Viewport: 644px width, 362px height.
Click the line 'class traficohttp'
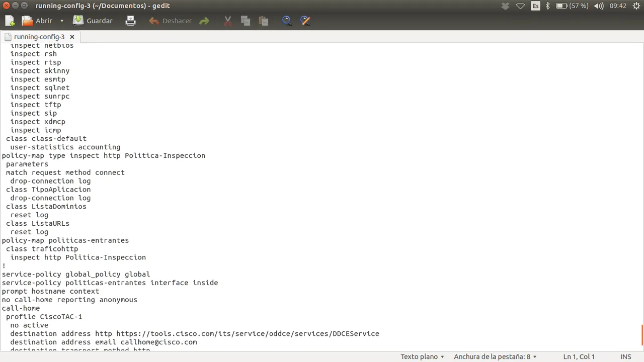[42, 249]
